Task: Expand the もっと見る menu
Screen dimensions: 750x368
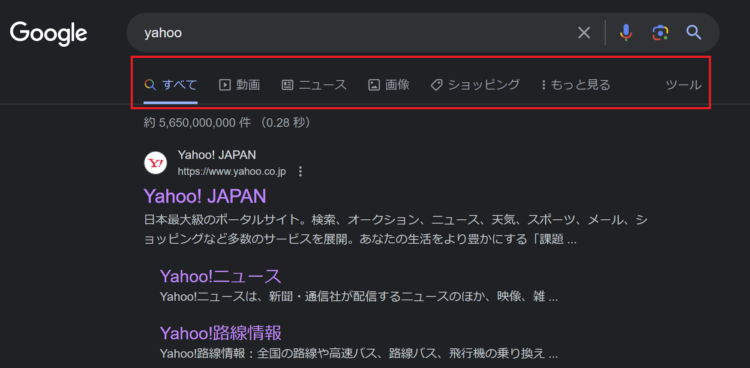Action: pos(576,85)
